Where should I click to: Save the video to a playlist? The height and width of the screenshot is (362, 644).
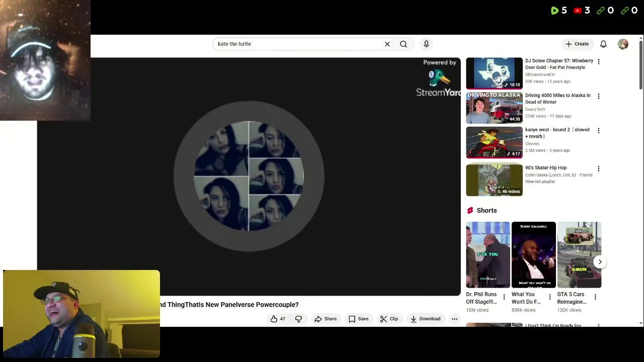(358, 319)
